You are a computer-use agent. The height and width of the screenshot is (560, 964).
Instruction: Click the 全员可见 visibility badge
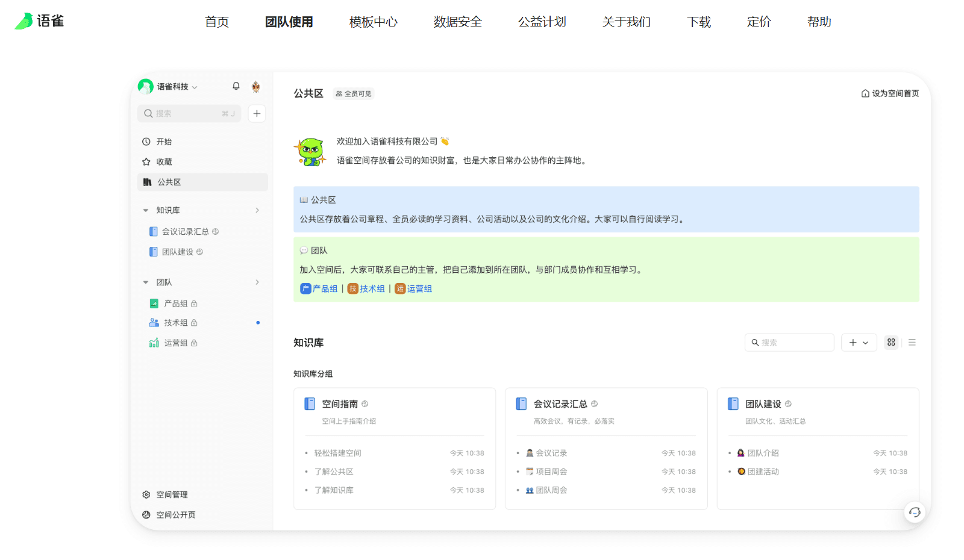coord(354,93)
